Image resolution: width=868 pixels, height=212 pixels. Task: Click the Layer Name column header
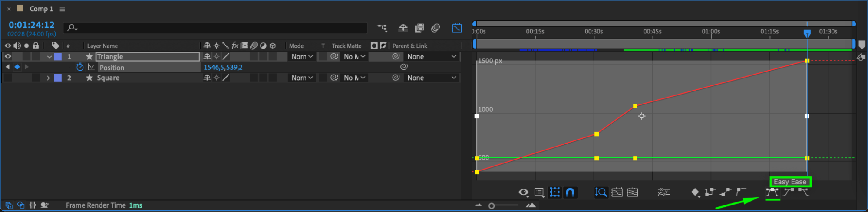pyautogui.click(x=102, y=46)
